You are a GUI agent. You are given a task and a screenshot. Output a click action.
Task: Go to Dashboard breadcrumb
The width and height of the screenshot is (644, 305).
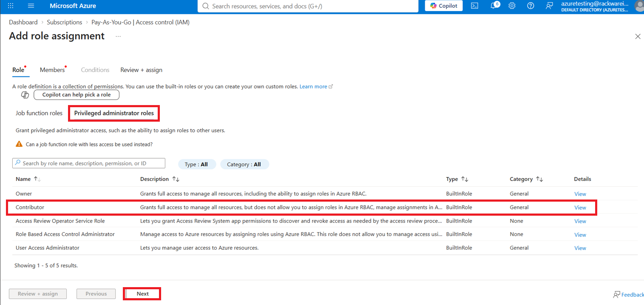tap(23, 22)
